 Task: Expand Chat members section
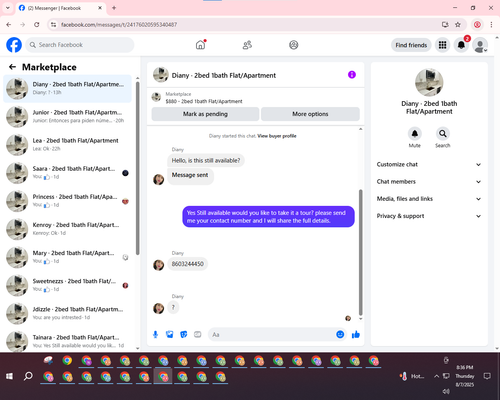(429, 182)
